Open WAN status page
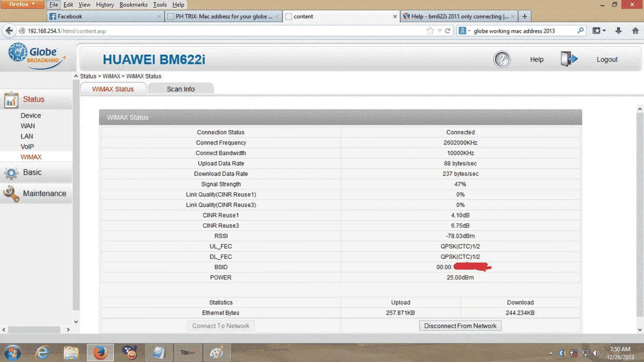Screen dimensions: 644x362 click(27, 126)
